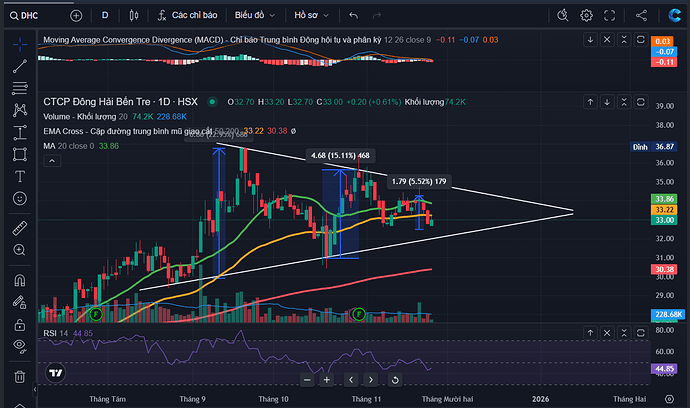Viewport: 690px width, 408px height.
Task: Share the chart
Action: point(641,15)
